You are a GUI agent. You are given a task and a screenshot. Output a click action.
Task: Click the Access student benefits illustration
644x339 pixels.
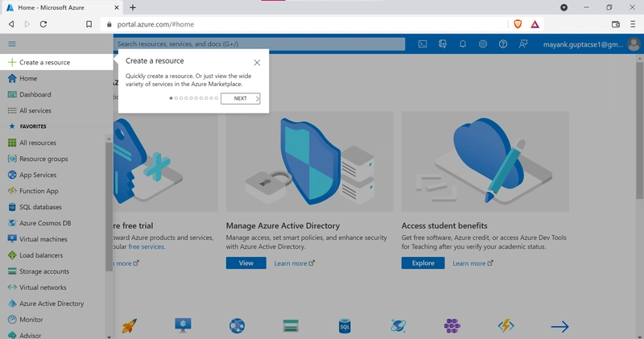point(485,162)
